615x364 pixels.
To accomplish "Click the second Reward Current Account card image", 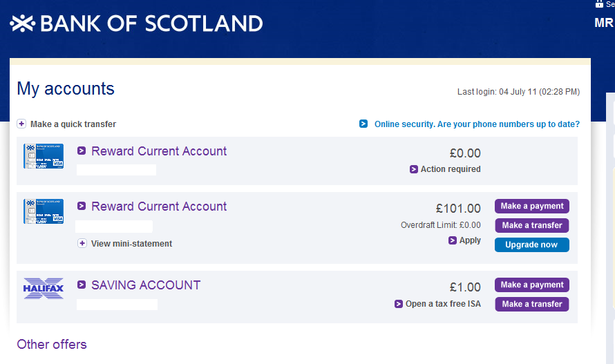I will coord(44,211).
